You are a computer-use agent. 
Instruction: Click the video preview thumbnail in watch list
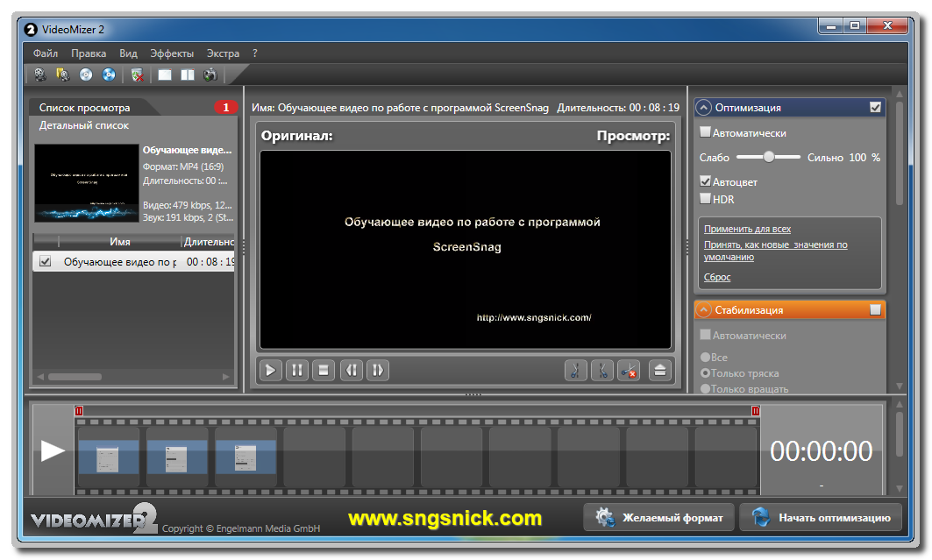[87, 183]
